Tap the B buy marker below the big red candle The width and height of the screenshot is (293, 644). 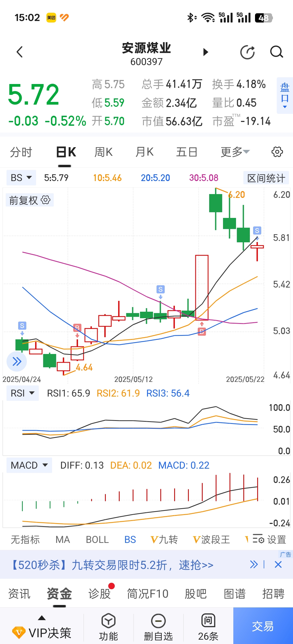click(x=202, y=331)
